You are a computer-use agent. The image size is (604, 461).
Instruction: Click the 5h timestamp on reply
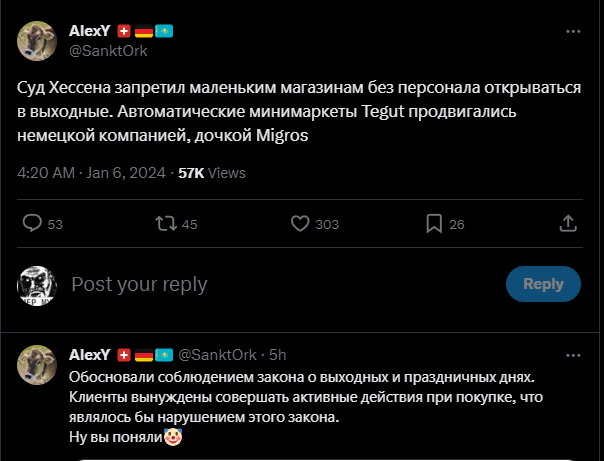click(278, 355)
